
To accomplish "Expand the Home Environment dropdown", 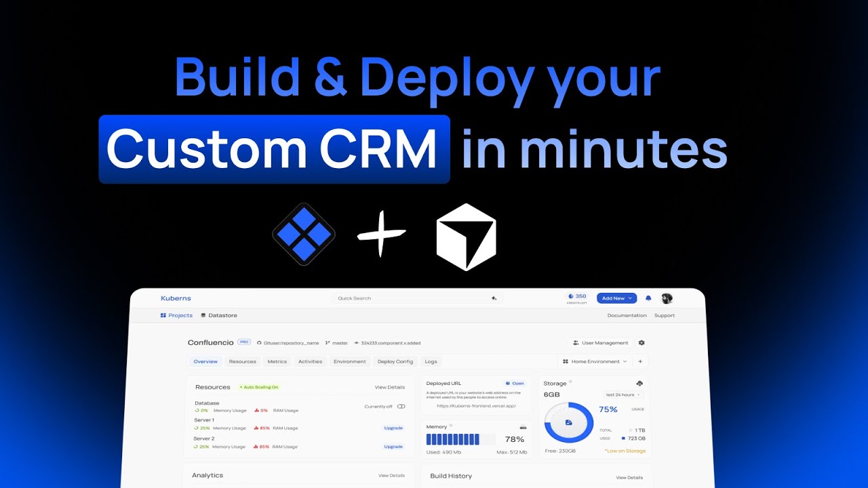I will point(595,361).
